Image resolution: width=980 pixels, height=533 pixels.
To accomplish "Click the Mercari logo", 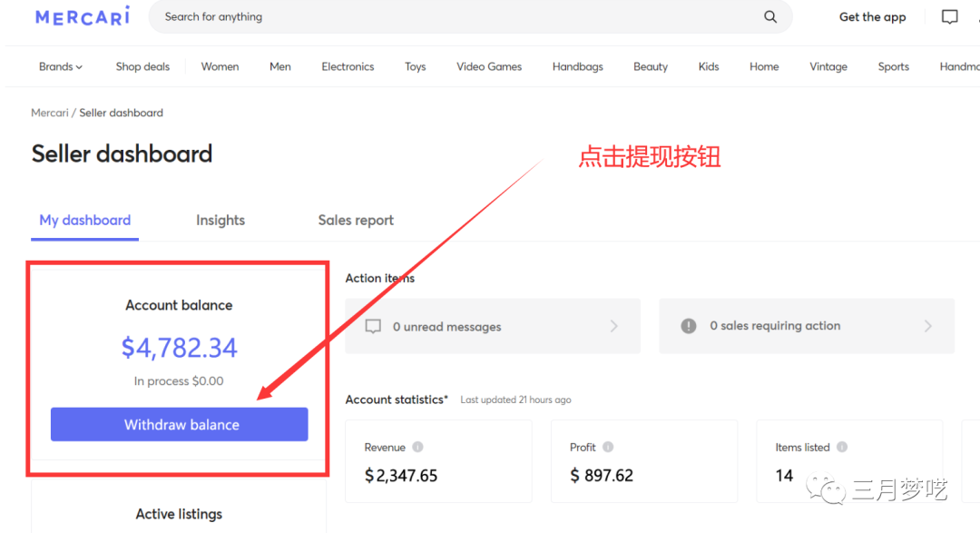I will point(82,16).
